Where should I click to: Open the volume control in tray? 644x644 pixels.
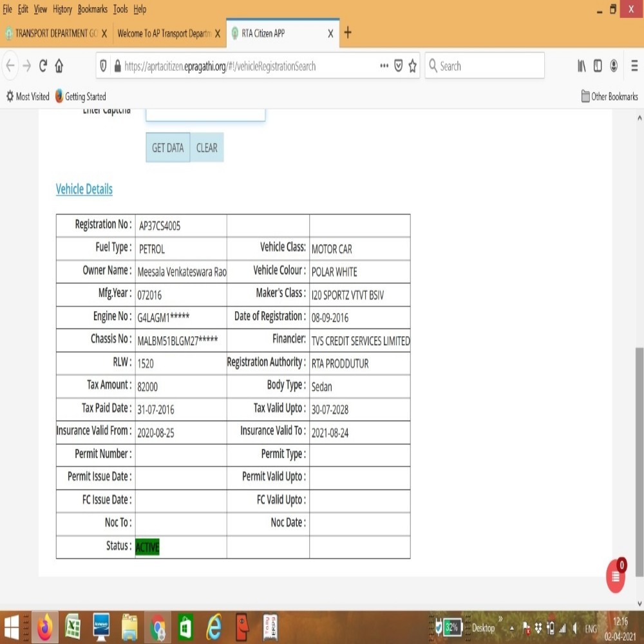575,628
